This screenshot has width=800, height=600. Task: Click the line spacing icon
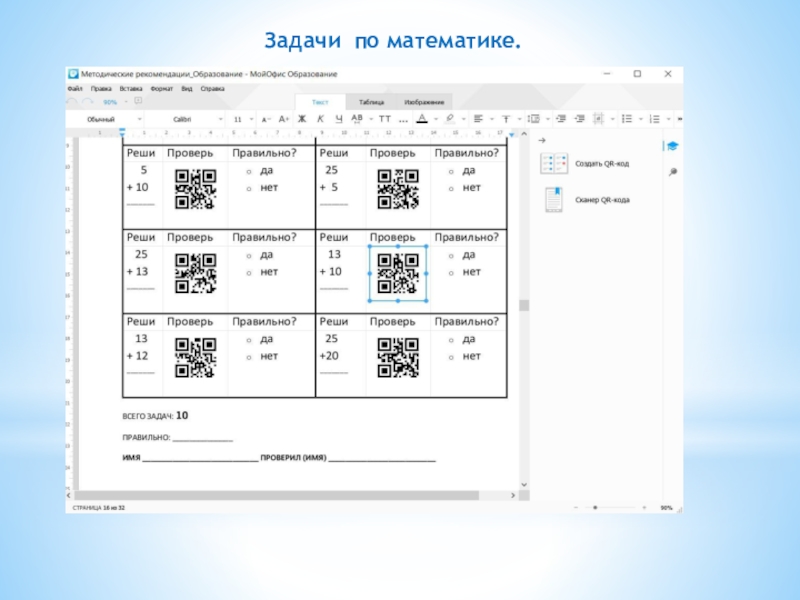click(x=534, y=119)
